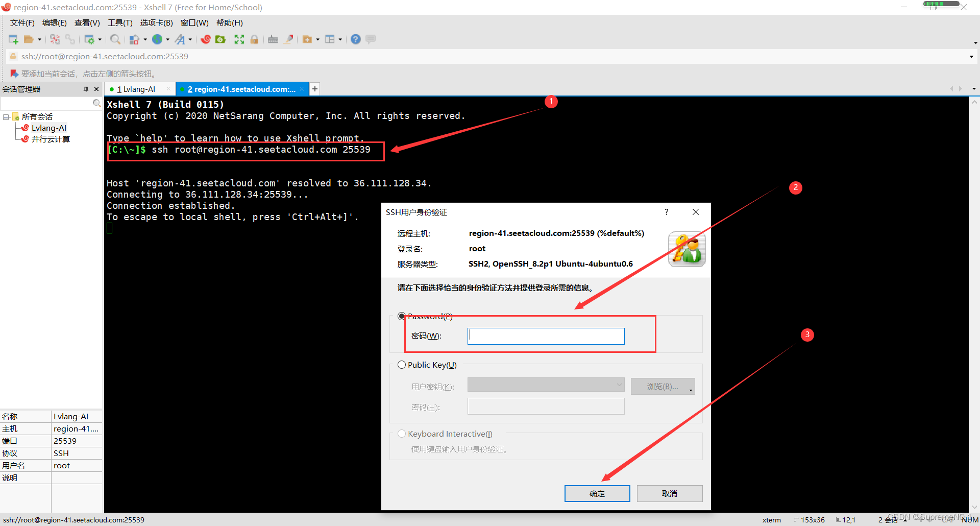Click the keyboard key-mapping icon

[273, 39]
